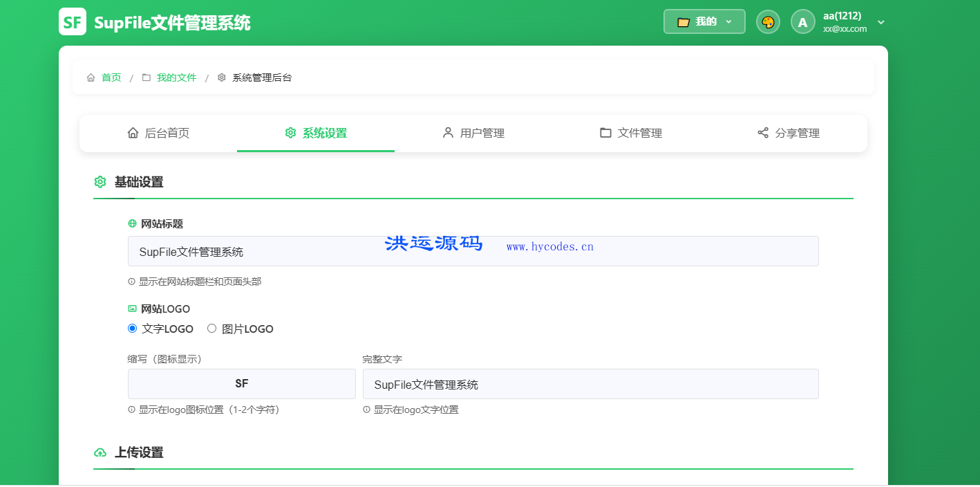Select the 图片LOGO radio button
This screenshot has width=980, height=487.
tap(211, 329)
